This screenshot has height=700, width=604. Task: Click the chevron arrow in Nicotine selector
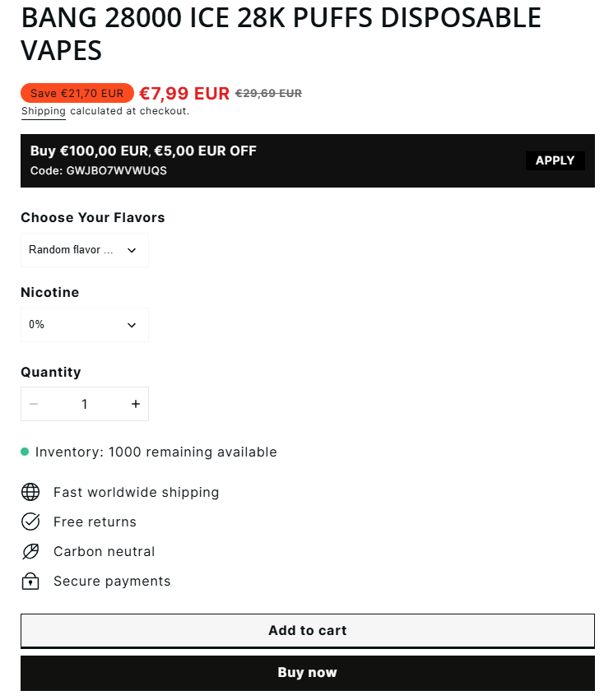132,325
